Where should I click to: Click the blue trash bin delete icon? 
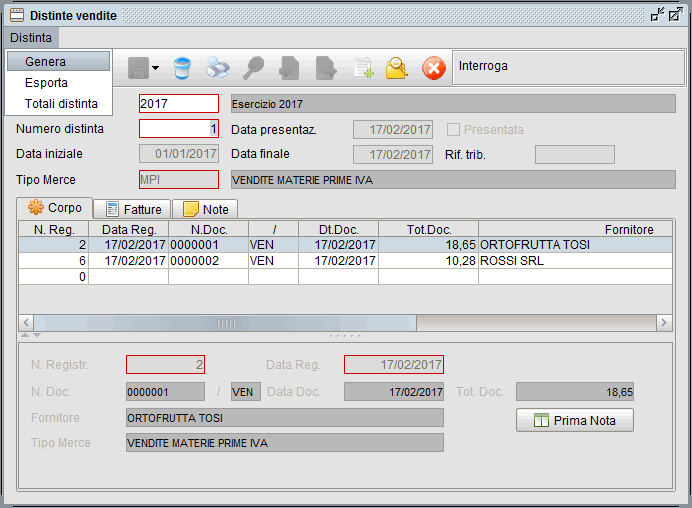[181, 68]
